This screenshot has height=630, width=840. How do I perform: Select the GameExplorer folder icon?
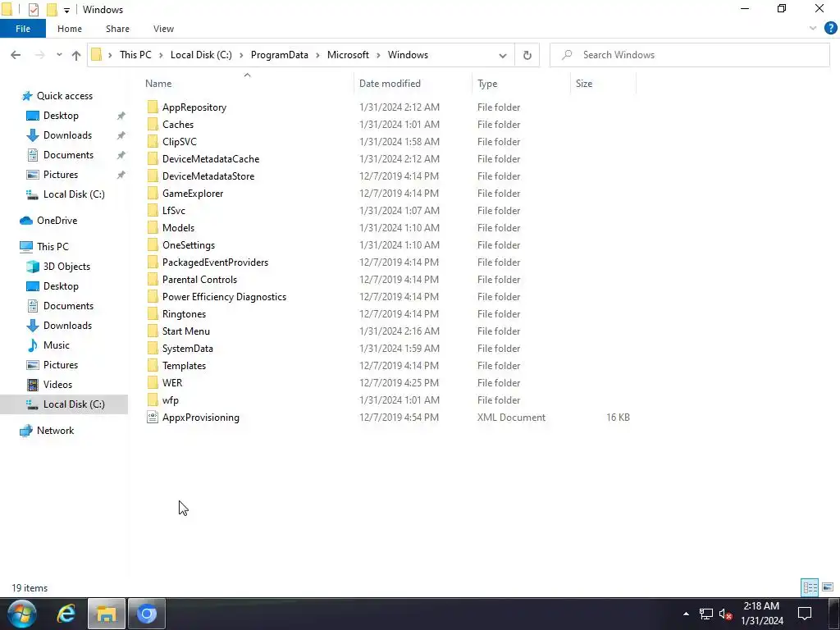click(x=153, y=194)
